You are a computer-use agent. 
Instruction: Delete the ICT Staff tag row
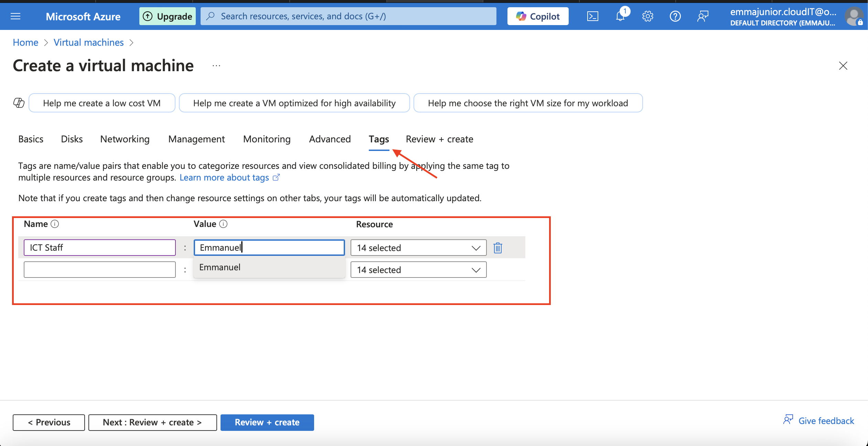(x=497, y=248)
